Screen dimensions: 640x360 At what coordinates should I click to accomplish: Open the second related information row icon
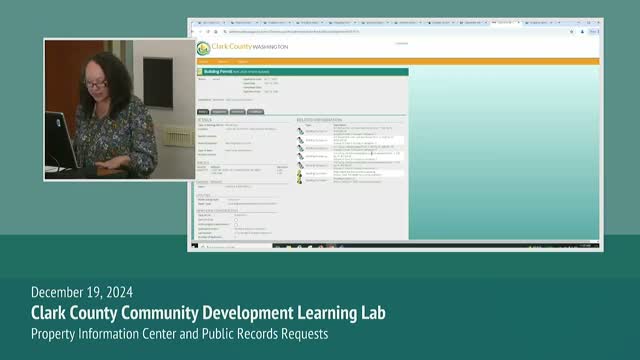coord(300,140)
